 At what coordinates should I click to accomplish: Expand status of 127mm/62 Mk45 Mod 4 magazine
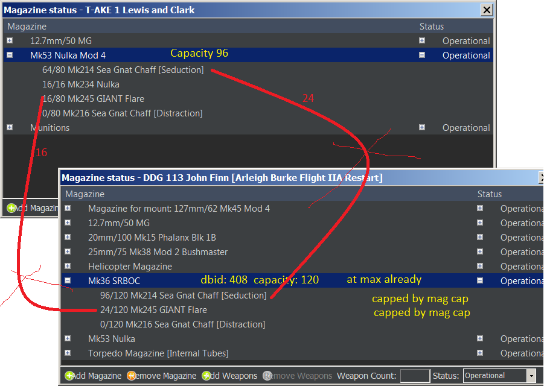[480, 208]
